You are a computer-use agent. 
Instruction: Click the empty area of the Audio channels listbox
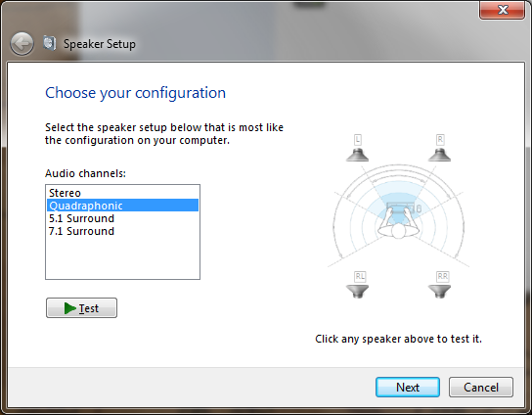[122, 258]
